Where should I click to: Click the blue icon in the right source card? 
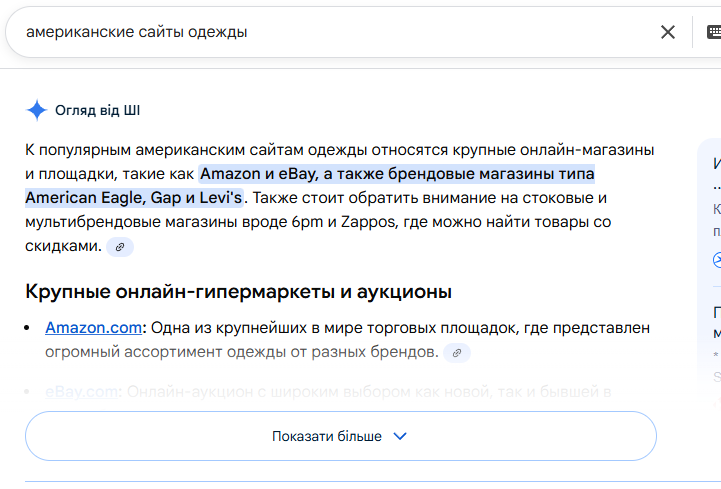coord(717,260)
